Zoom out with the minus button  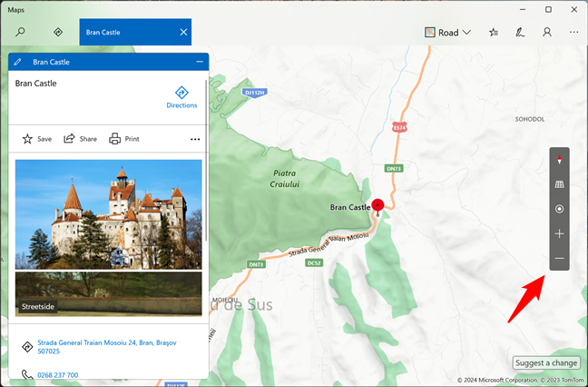559,258
